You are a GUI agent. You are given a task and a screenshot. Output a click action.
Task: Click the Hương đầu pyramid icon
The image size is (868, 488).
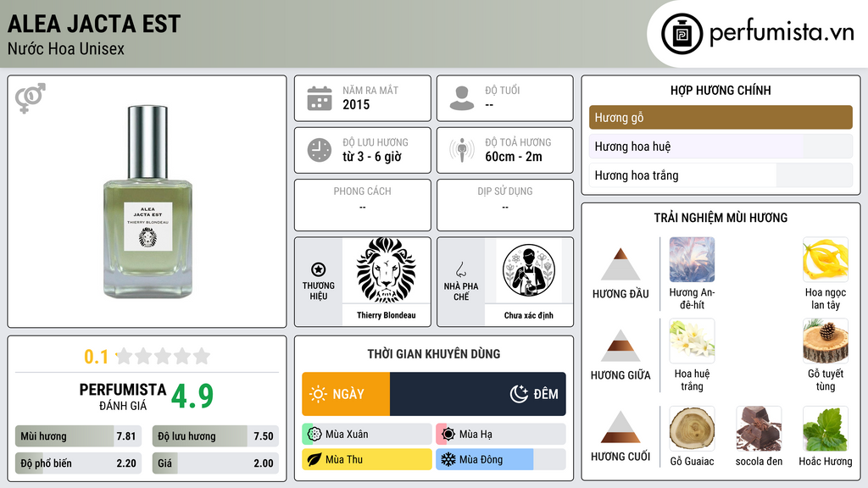click(620, 264)
